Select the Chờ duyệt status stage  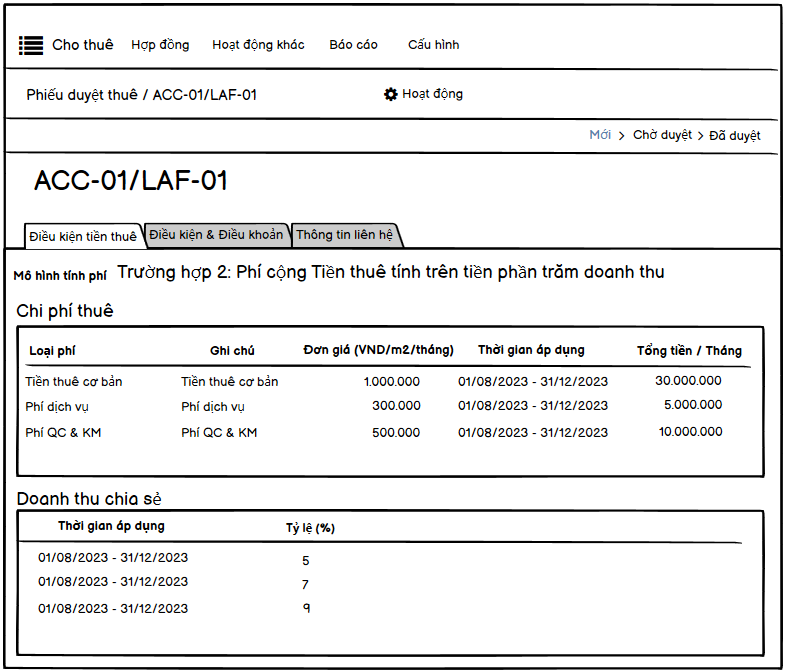[662, 135]
